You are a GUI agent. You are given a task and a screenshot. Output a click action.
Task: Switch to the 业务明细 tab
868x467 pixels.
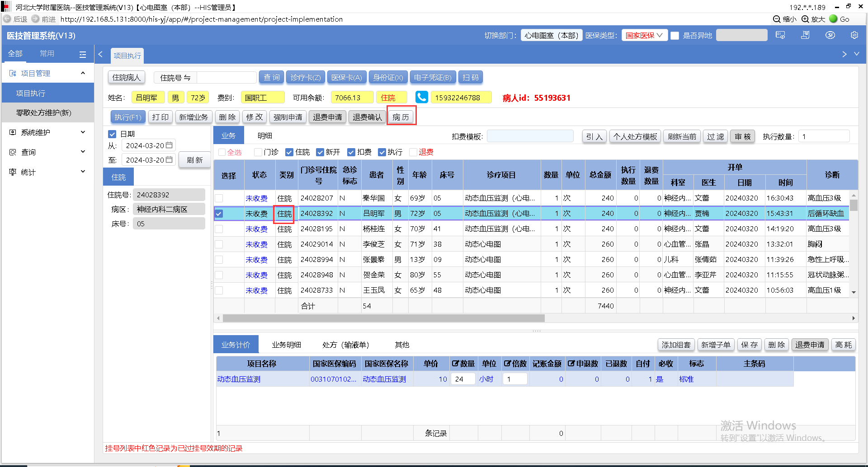pos(286,345)
